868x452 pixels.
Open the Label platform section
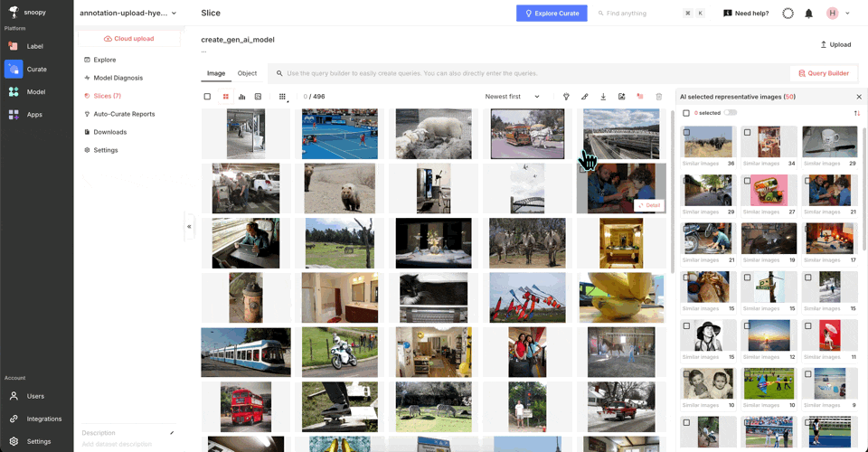tap(36, 46)
